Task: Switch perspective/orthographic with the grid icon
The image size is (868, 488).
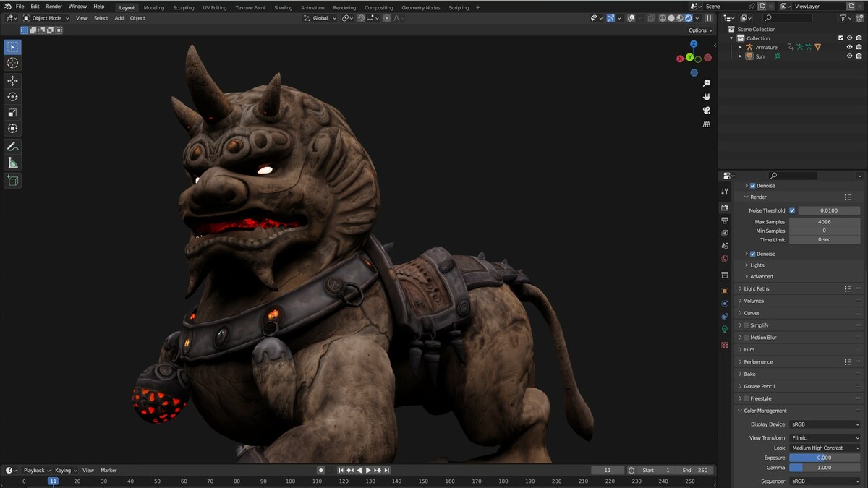Action: (707, 124)
